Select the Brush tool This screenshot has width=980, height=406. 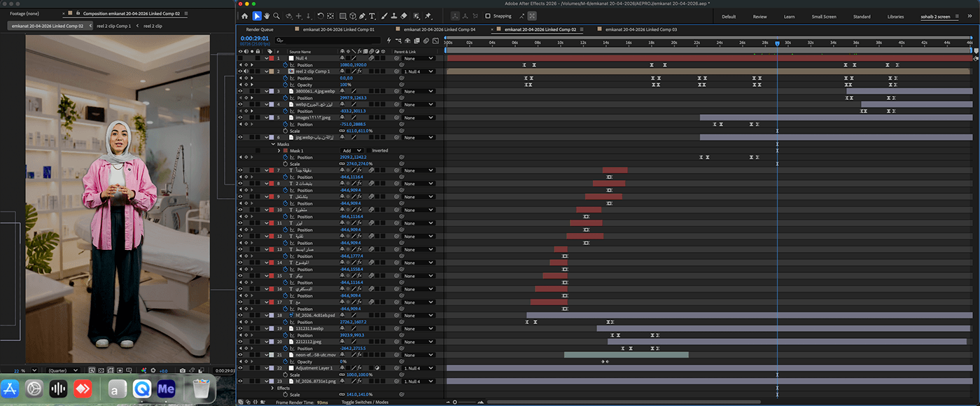383,16
